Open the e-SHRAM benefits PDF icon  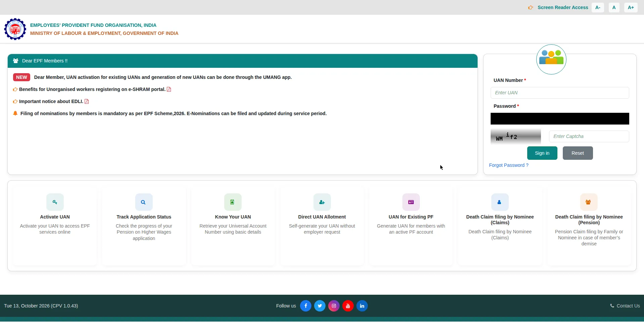pos(169,89)
